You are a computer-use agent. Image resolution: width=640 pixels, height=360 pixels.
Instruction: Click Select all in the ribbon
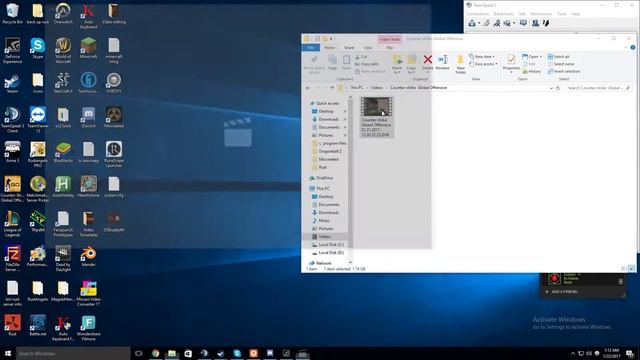[558, 57]
